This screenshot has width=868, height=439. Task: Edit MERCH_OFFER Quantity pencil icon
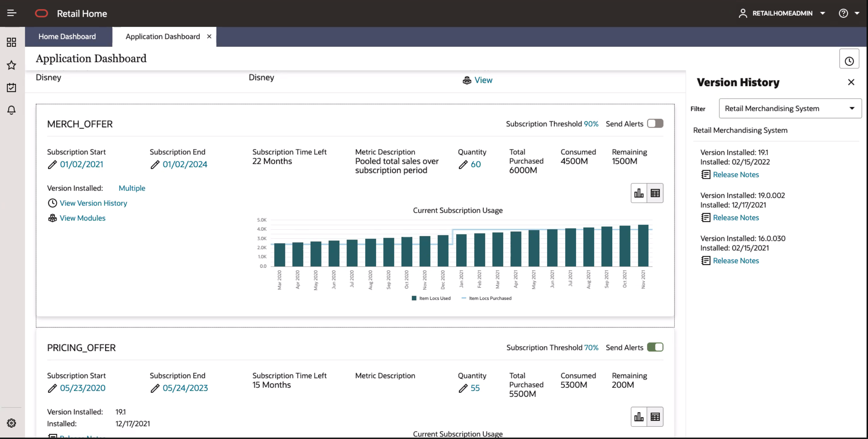point(463,164)
